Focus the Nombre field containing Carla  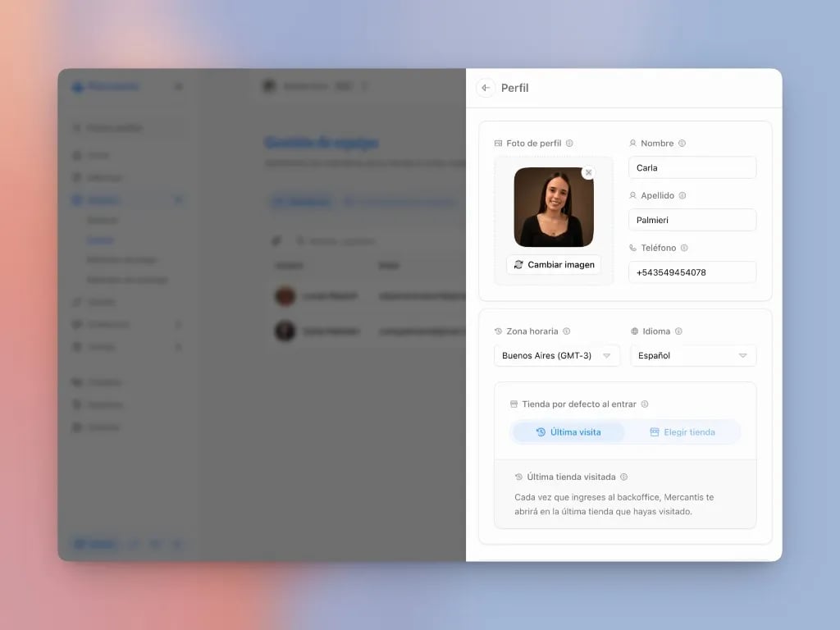[692, 167]
